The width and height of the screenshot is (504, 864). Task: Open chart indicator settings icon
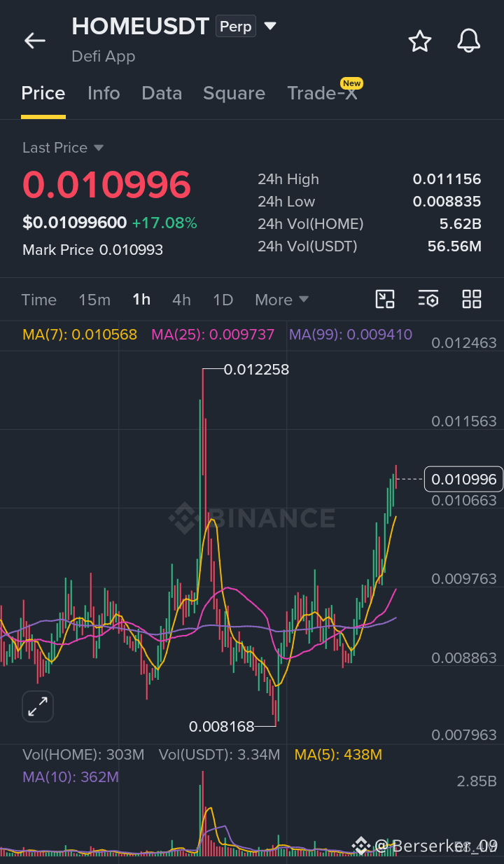pyautogui.click(x=428, y=299)
